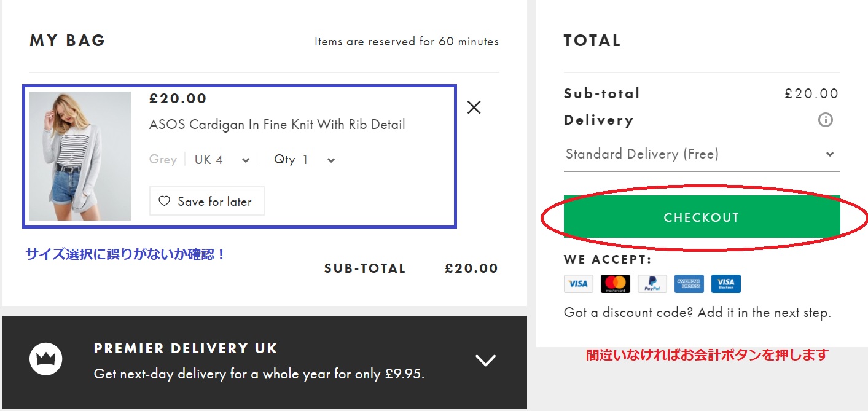Click the Premier Delivery UK heading
The width and height of the screenshot is (868, 411).
[186, 349]
